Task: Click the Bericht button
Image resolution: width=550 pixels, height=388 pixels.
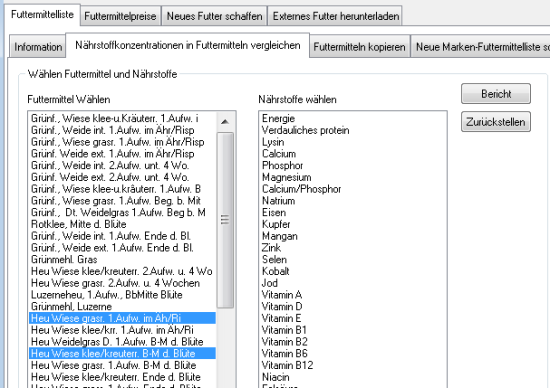Action: tap(496, 94)
